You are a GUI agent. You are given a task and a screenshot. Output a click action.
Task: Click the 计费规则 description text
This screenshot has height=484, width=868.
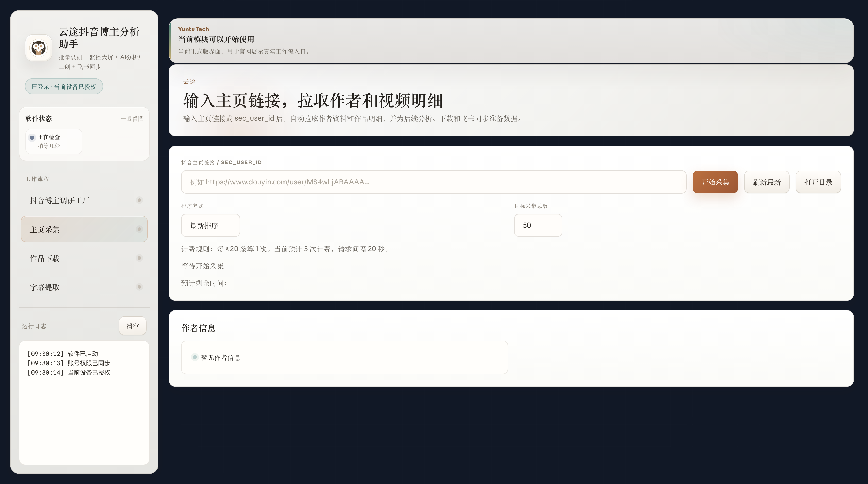(x=286, y=249)
